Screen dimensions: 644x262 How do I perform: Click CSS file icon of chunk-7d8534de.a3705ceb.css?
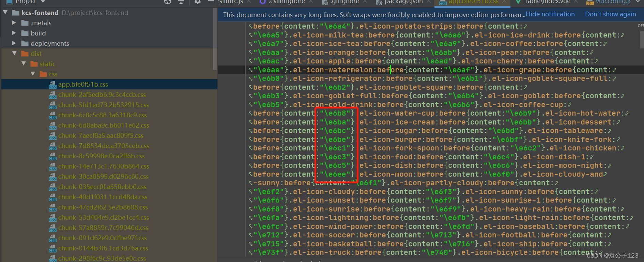(52, 146)
